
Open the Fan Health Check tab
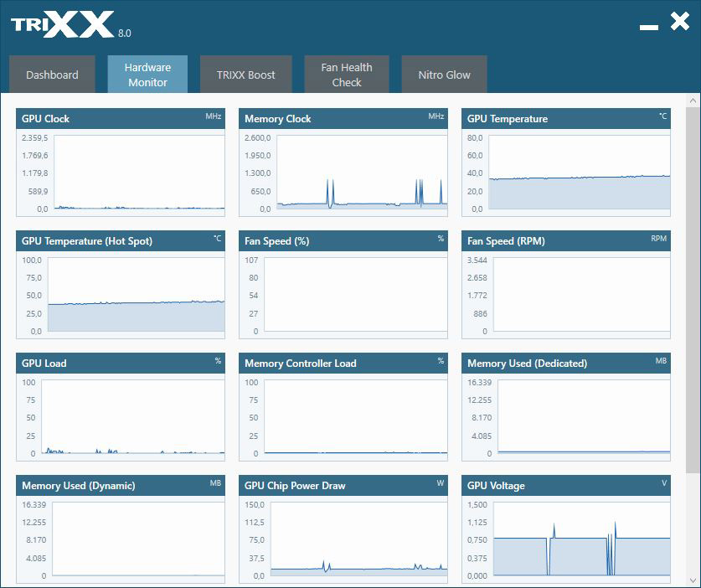pyautogui.click(x=347, y=75)
